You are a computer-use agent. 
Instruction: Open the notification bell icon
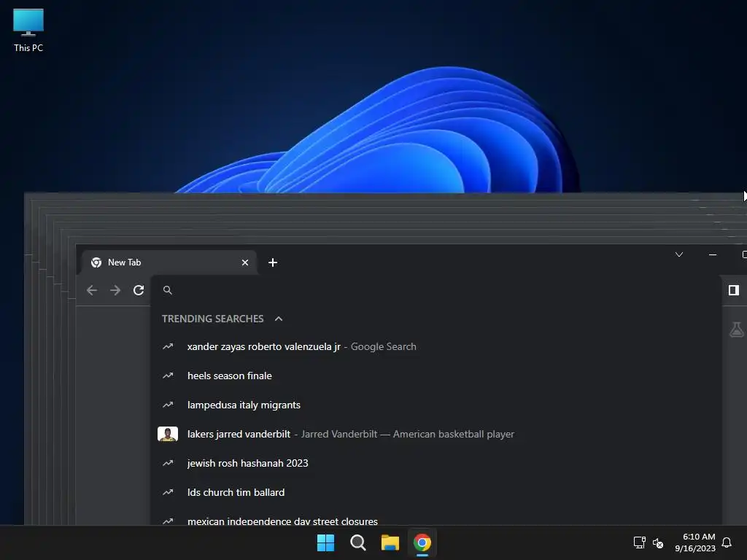click(x=727, y=542)
